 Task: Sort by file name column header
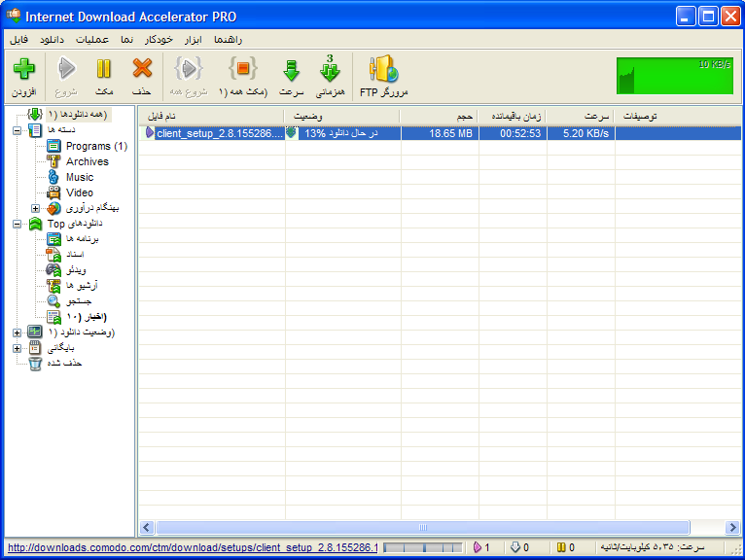click(x=211, y=116)
